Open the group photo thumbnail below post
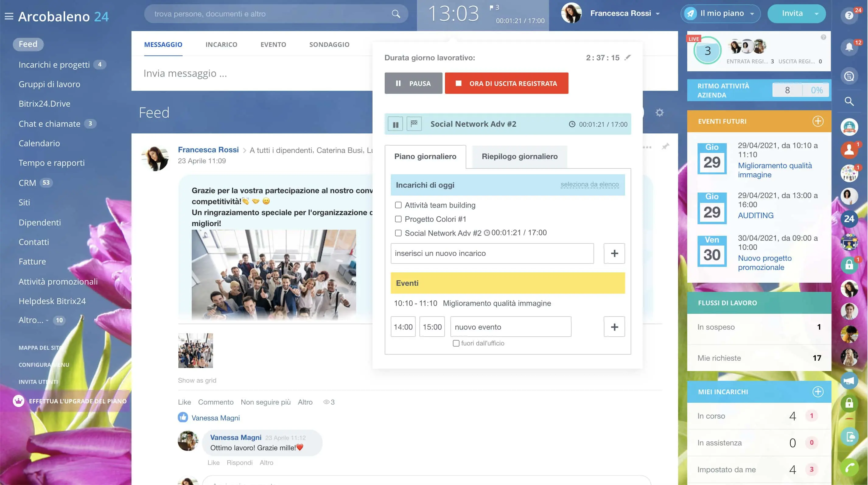 tap(195, 350)
